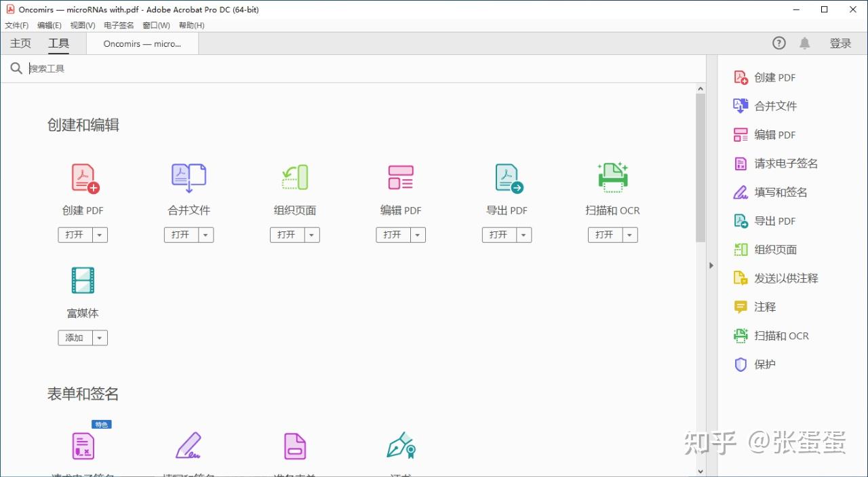Open 注释 in the right sidebar

click(x=754, y=307)
